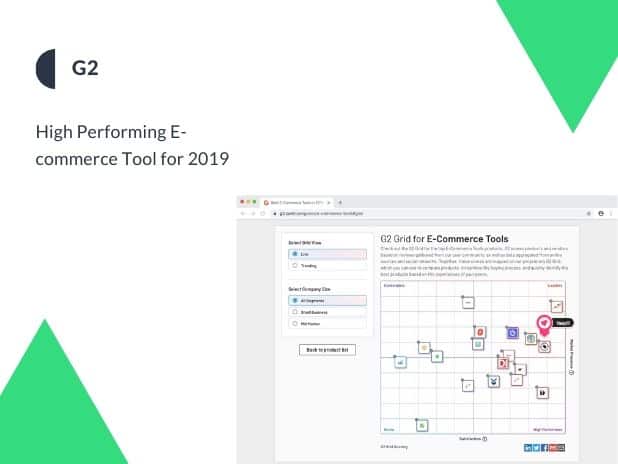
Task: Select the Best E-Commerce Tools browser tab
Action: (x=296, y=202)
